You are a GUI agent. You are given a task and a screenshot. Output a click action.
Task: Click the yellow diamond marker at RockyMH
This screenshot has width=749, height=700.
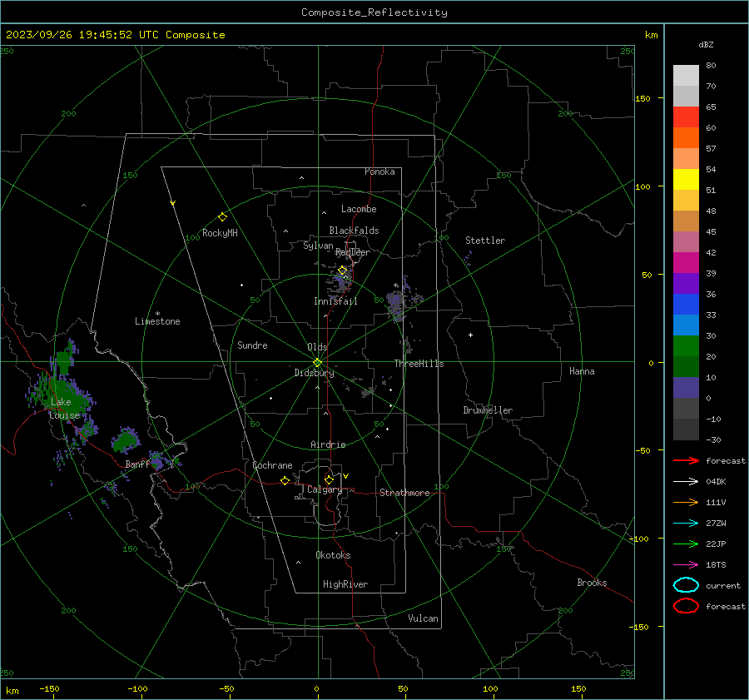click(x=222, y=217)
